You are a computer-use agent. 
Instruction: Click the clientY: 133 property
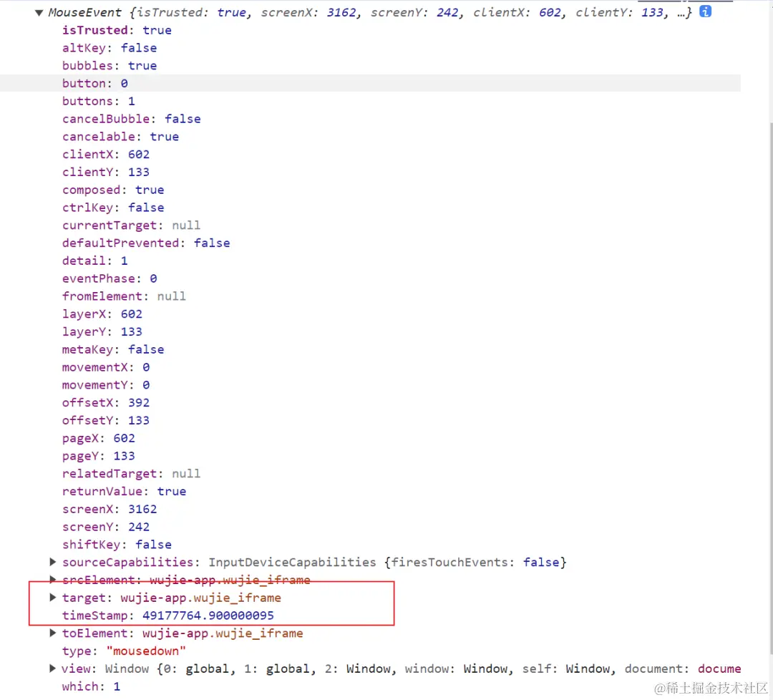click(106, 172)
